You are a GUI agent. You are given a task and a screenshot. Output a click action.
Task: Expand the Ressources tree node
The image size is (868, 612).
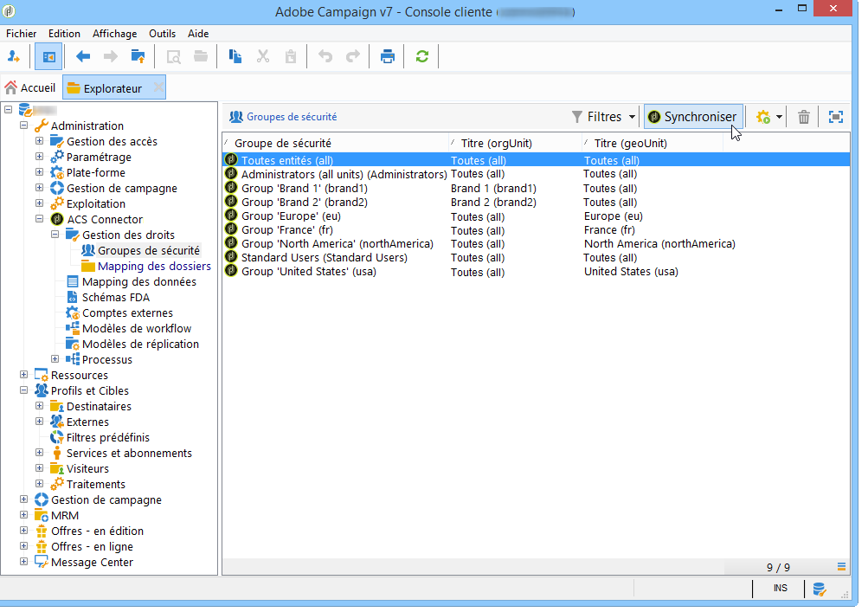pos(23,376)
